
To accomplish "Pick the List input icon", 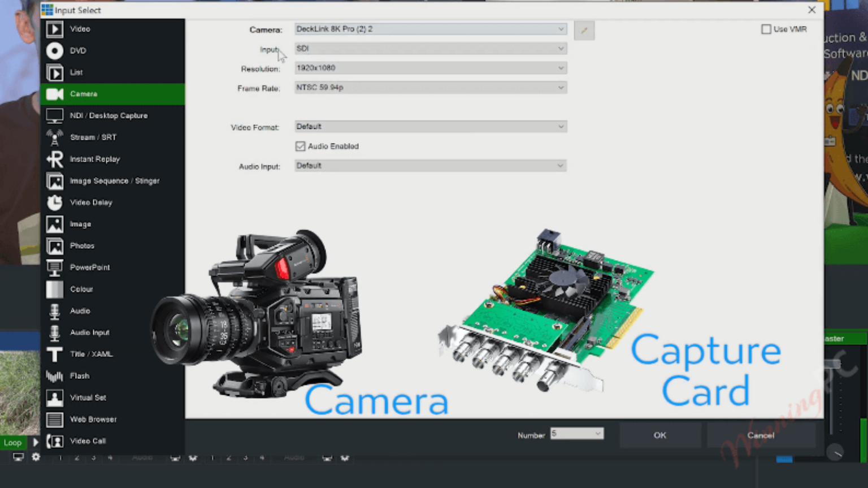I will 54,72.
